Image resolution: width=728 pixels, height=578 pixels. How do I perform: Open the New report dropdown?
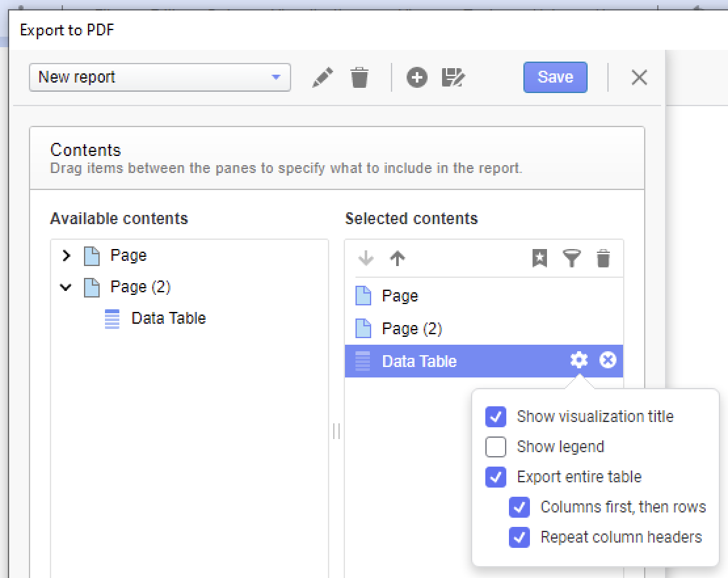(x=160, y=77)
